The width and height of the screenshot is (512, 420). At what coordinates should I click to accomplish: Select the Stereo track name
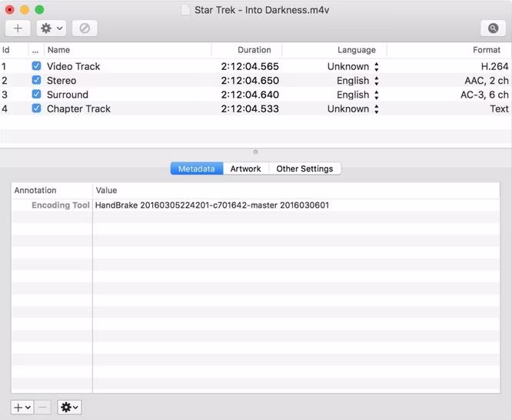[x=62, y=81]
